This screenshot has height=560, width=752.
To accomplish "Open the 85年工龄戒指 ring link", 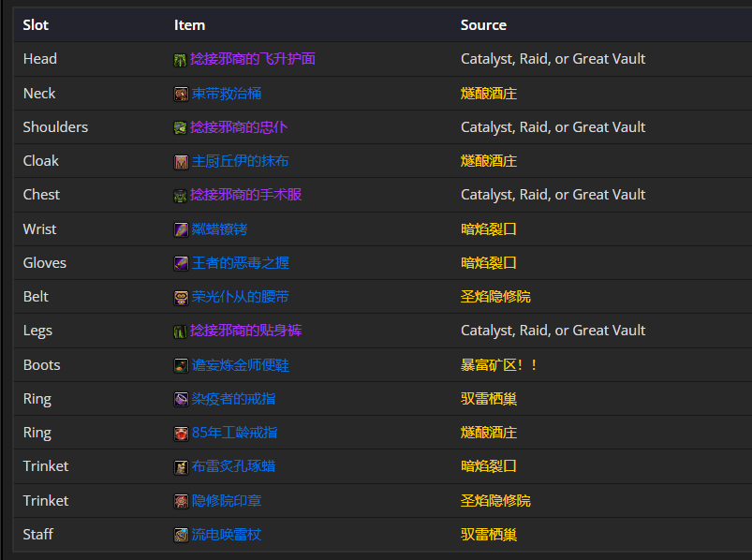I will pos(234,433).
